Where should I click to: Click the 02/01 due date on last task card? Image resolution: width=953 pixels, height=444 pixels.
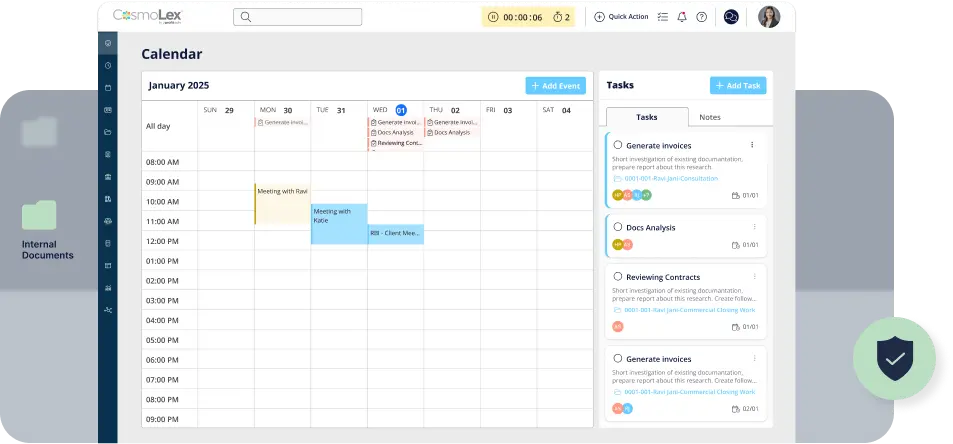tap(745, 409)
